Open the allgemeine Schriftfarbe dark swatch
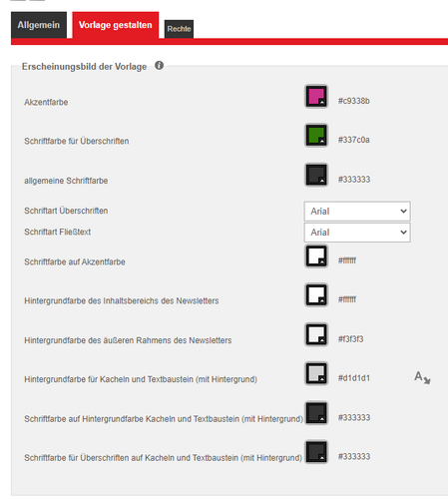The width and height of the screenshot is (448, 499). 316,175
